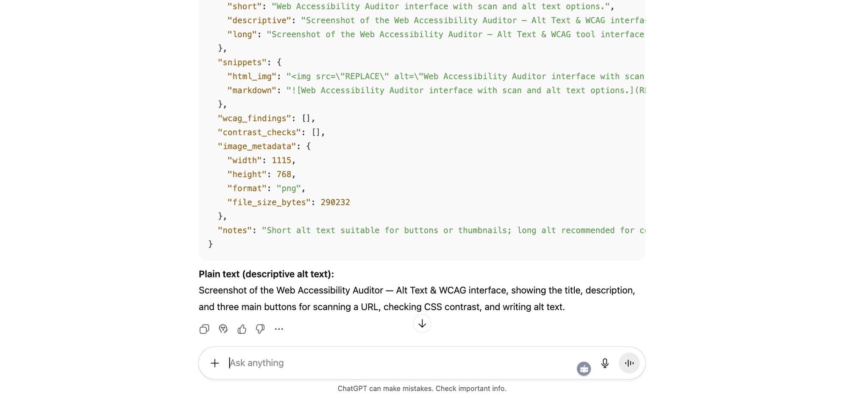868x398 pixels.
Task: Jump to bottom with the down-arrow button
Action: tap(422, 324)
